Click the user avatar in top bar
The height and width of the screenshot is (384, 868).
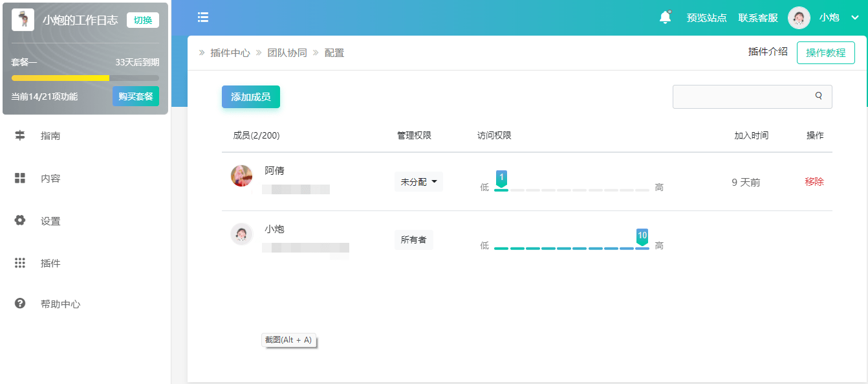click(799, 17)
